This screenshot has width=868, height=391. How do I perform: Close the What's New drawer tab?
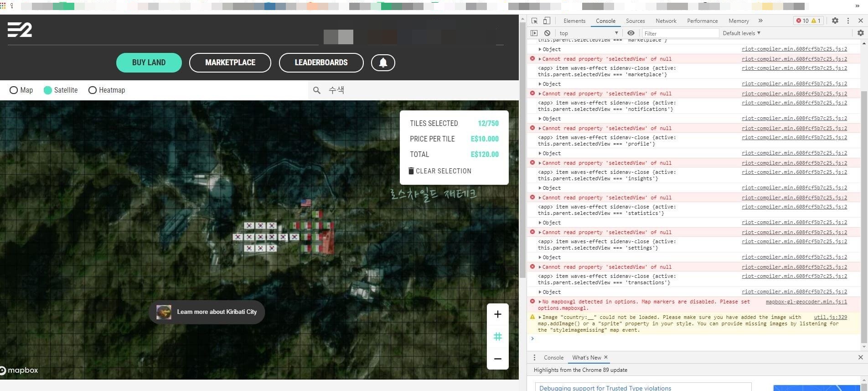click(605, 357)
